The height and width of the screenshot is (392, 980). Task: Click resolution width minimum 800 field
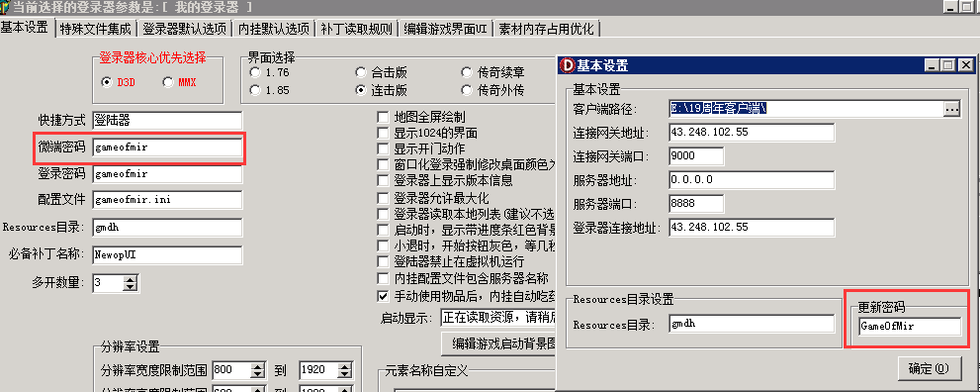click(x=231, y=370)
